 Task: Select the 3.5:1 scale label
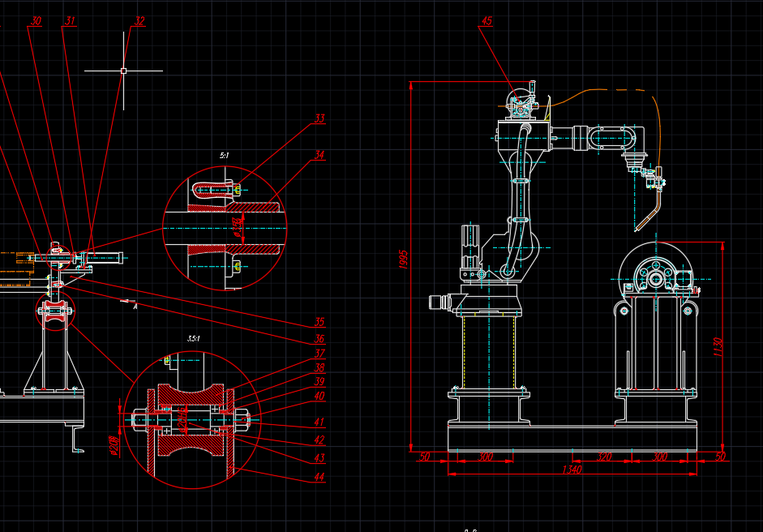pos(194,338)
